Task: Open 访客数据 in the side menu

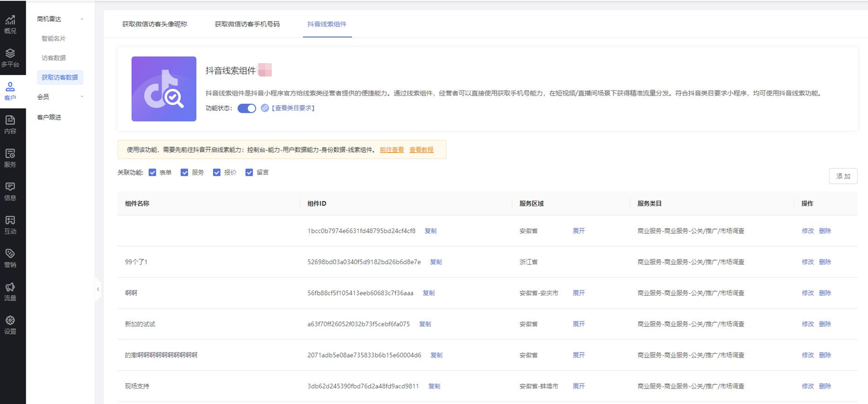Action: click(54, 58)
